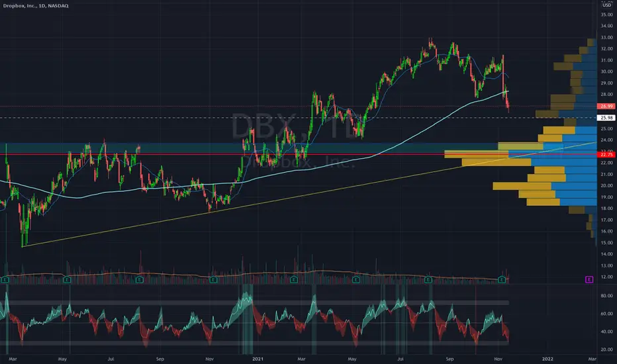Open the May 2020 earnings marker
This screenshot has width=617, height=364.
[67, 280]
